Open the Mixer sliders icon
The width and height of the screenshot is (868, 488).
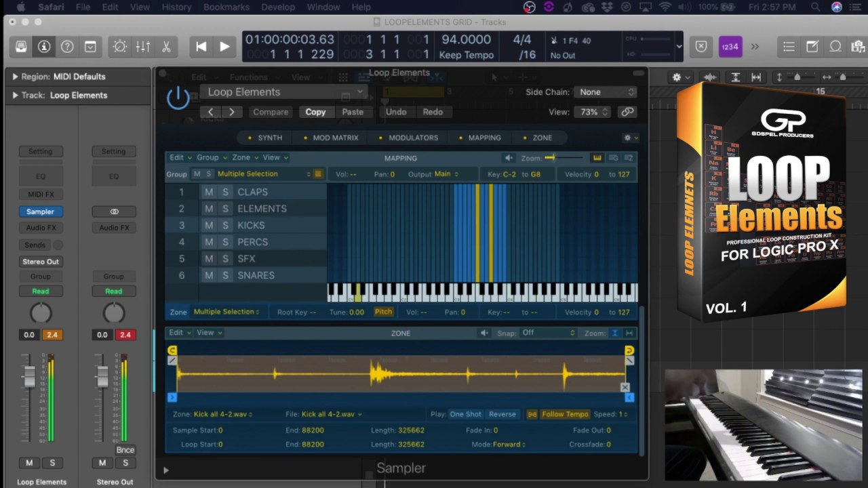click(x=143, y=47)
